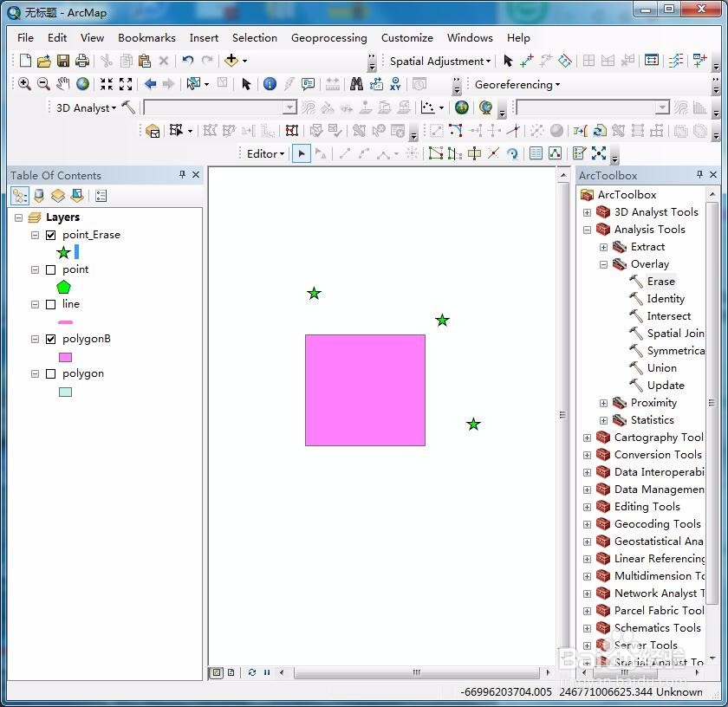
Task: Go back to previous extent arrow
Action: click(150, 84)
